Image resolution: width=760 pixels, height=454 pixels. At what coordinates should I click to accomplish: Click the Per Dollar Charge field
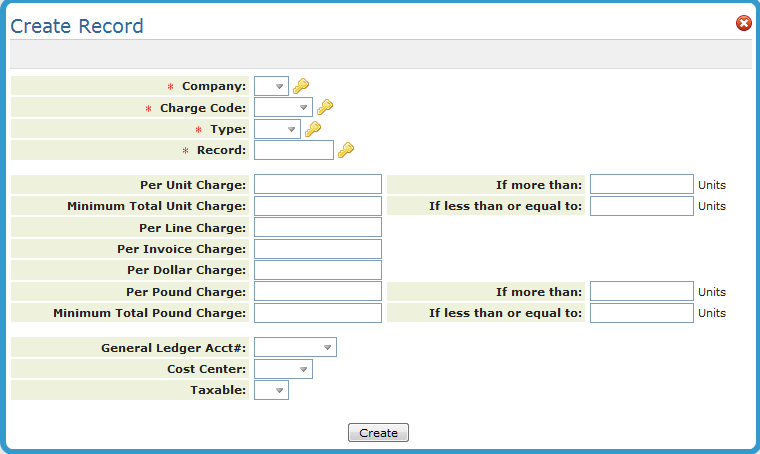(x=318, y=270)
